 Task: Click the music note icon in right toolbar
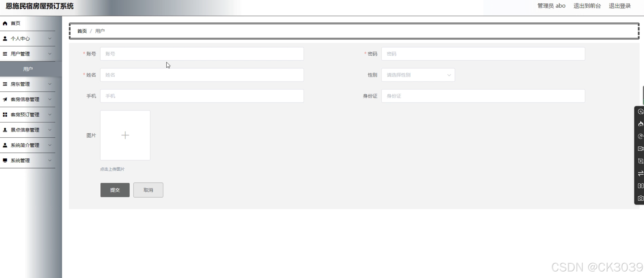pyautogui.click(x=640, y=136)
